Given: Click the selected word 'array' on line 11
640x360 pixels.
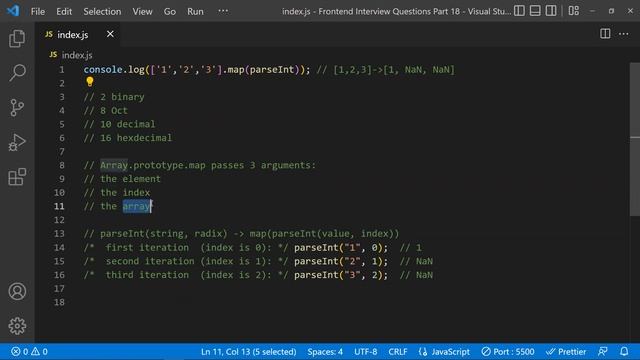Looking at the screenshot, I should (x=137, y=206).
